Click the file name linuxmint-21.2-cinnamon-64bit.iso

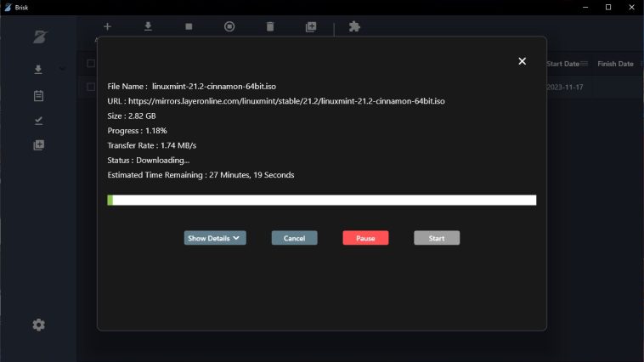(214, 87)
